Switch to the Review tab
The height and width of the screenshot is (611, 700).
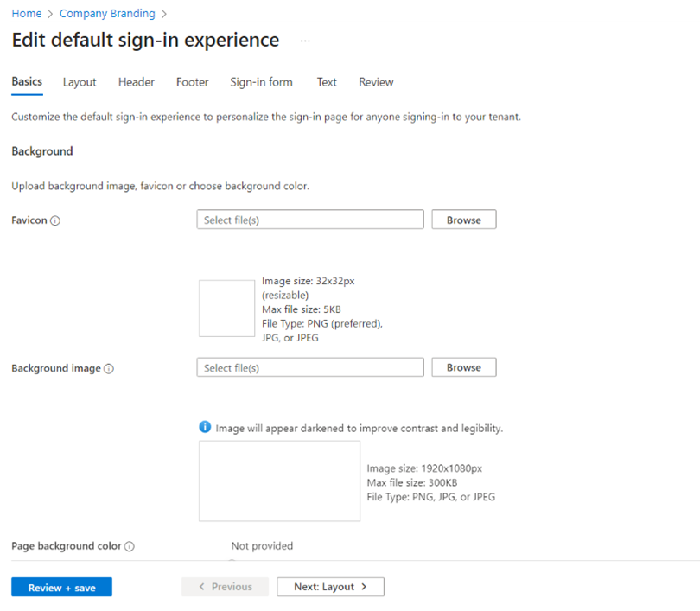coord(376,82)
